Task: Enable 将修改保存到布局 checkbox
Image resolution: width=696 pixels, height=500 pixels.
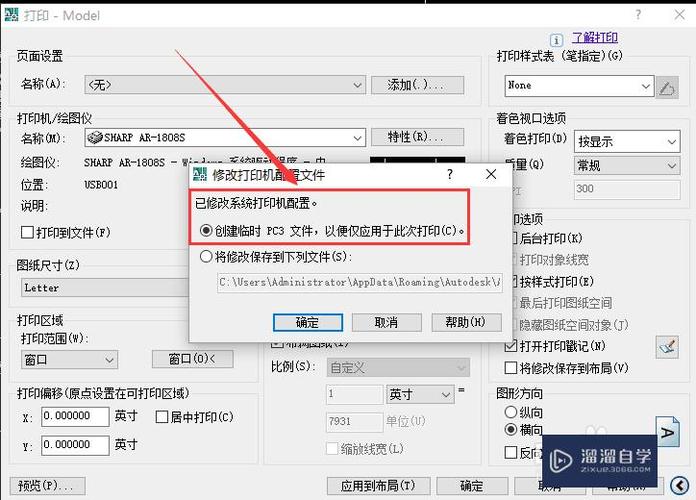Action: tap(511, 367)
